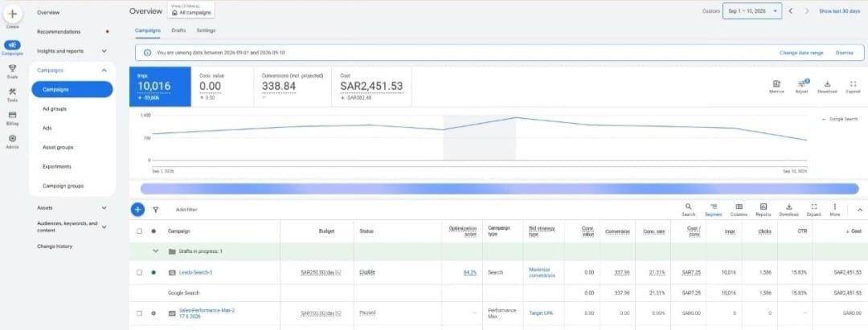Viewport: 868px width, 330px height.
Task: Click the Columns icon in table toolbar
Action: tap(739, 206)
